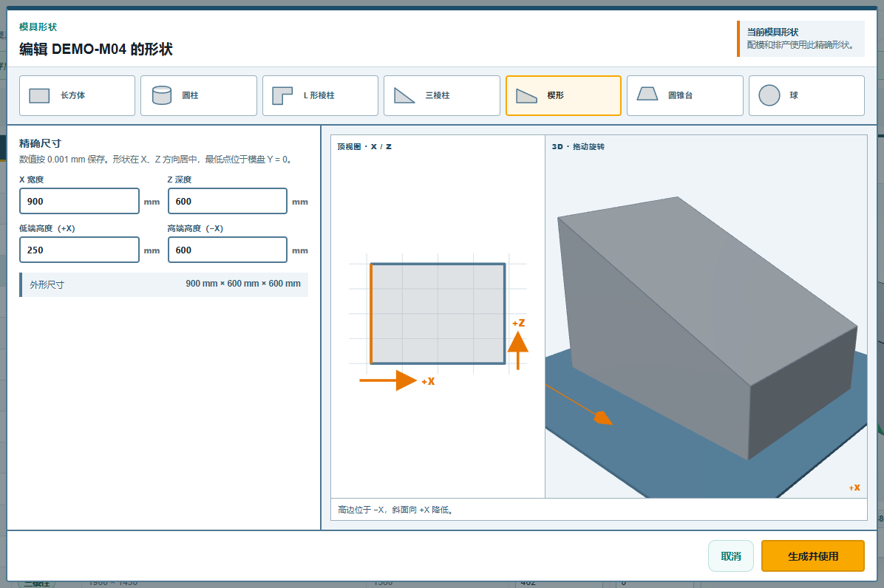Viewport: 884px width, 588px height.
Task: Select the 球 sphere shape icon
Action: coord(769,96)
